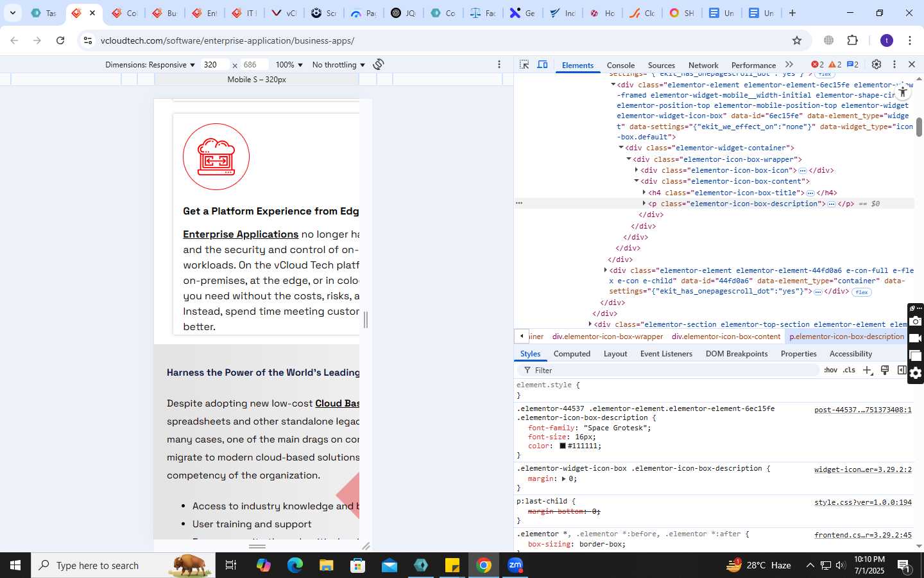Click the viewport width field showing 320
Image resolution: width=924 pixels, height=578 pixels.
pos(214,65)
